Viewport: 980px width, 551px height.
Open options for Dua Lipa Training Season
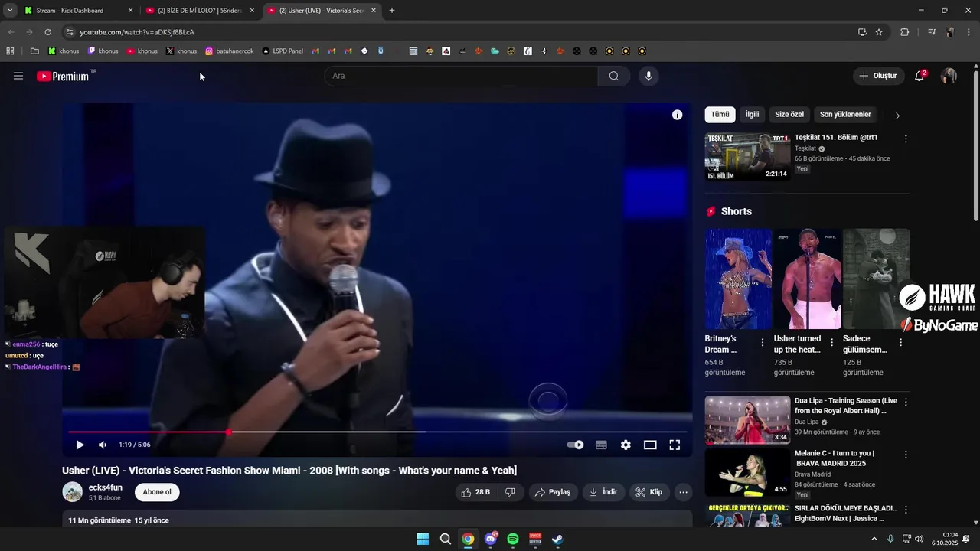(906, 402)
